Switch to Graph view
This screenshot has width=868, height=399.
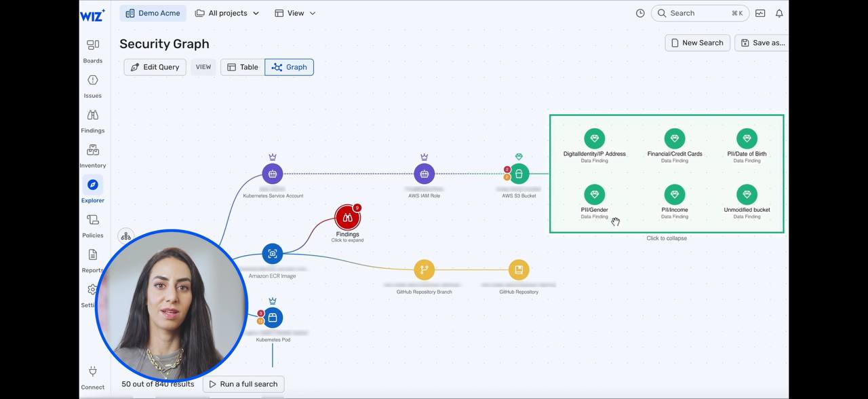290,67
